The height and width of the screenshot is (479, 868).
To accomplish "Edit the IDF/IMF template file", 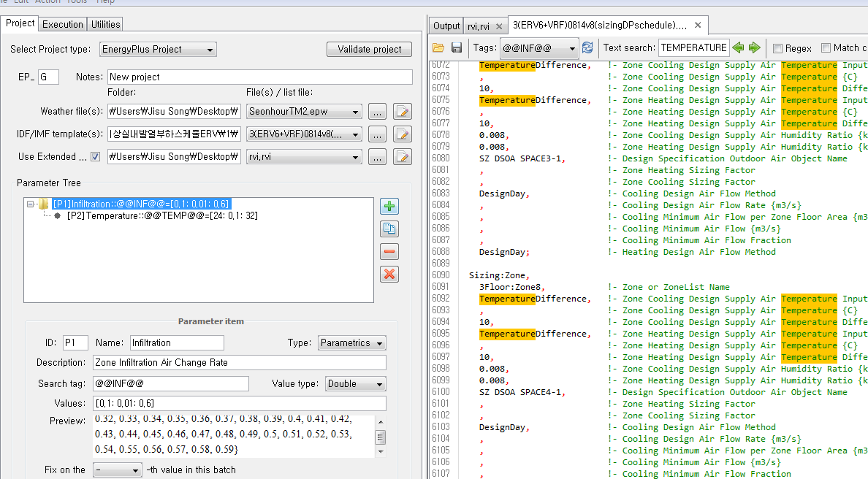I will pyautogui.click(x=403, y=134).
